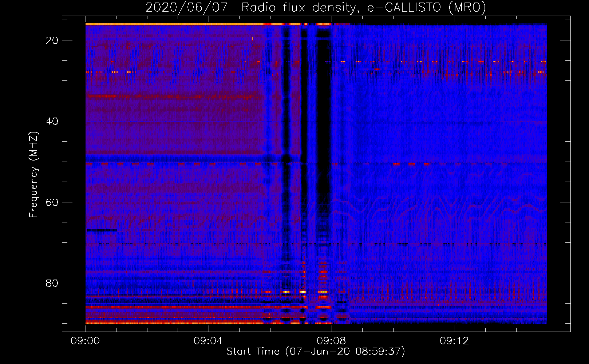Click the bright yellow spot near 82 MHz at 09:06

(286, 292)
